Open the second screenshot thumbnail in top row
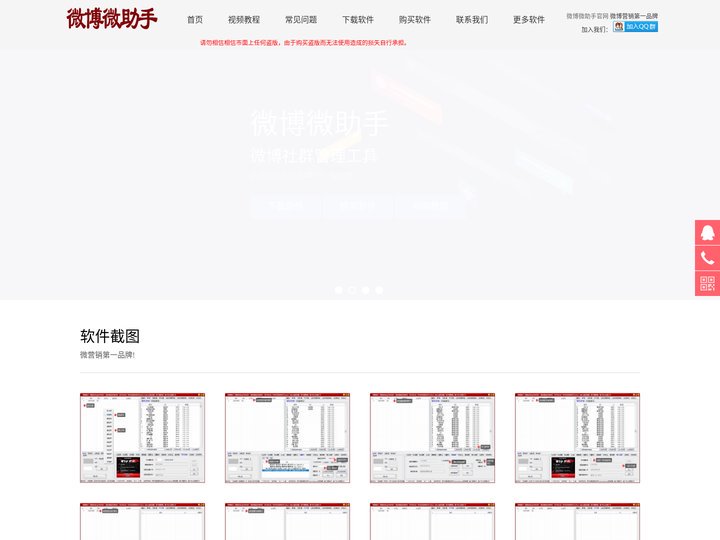Screen dimensions: 720x540 pyautogui.click(x=287, y=438)
